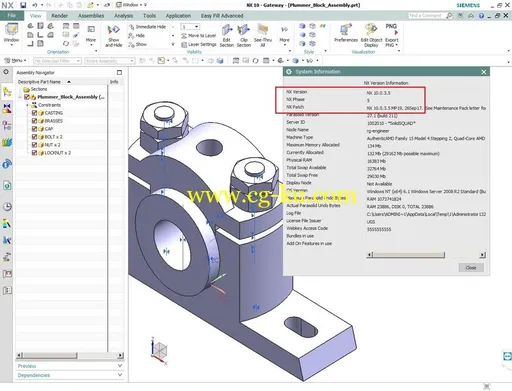Click the Show command in the ribbon
Screen dimensions: 512x391
[138, 44]
